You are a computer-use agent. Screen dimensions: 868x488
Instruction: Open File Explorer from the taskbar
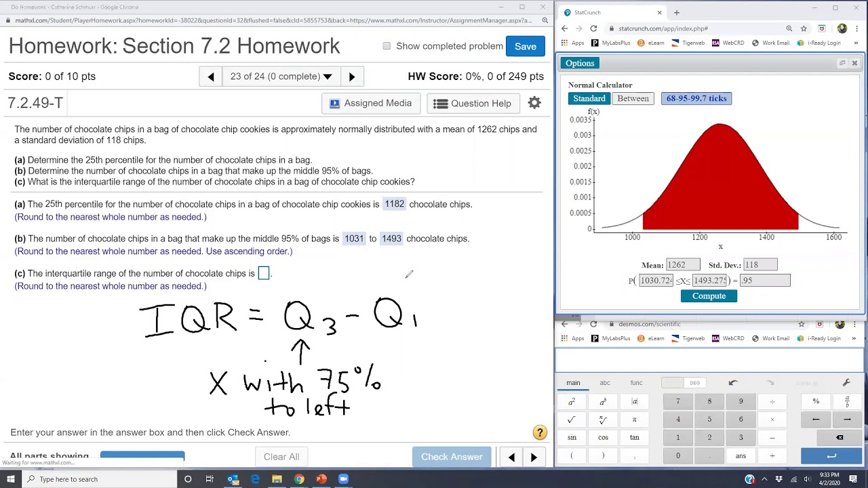click(x=277, y=479)
